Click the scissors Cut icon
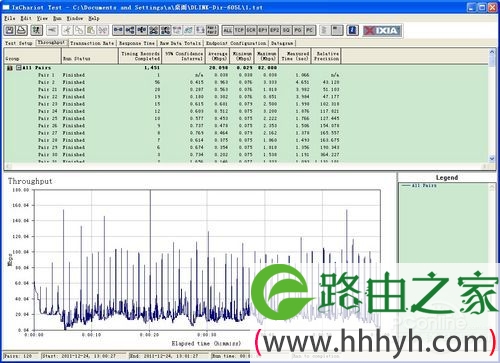Screen dimensions: 500x363 [67, 30]
